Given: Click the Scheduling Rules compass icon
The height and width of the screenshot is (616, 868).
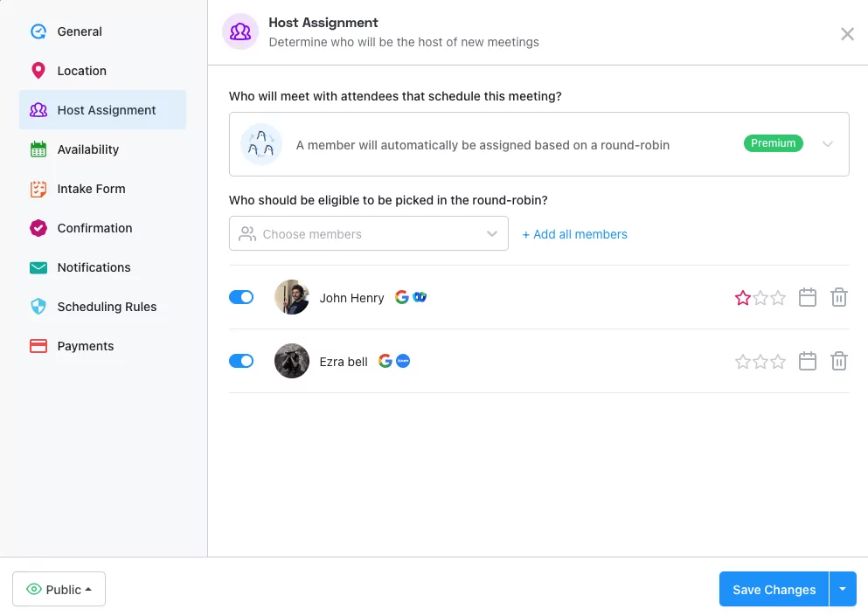Looking at the screenshot, I should point(38,307).
